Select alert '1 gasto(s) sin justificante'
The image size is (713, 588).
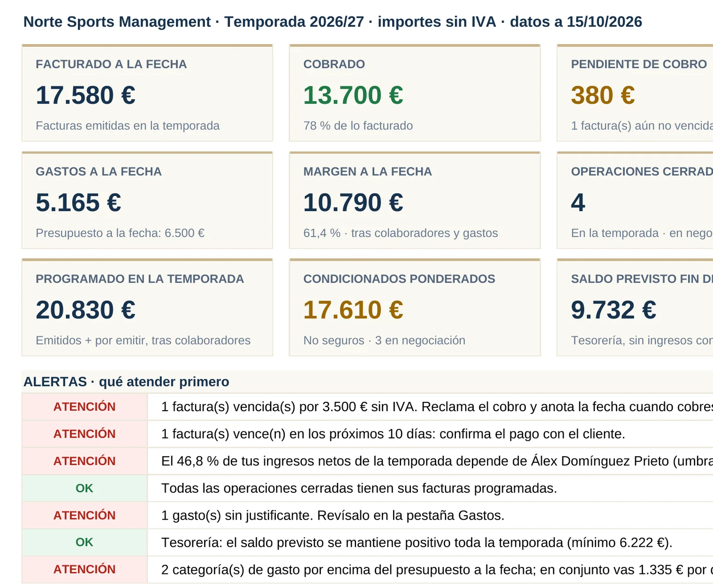(431, 516)
